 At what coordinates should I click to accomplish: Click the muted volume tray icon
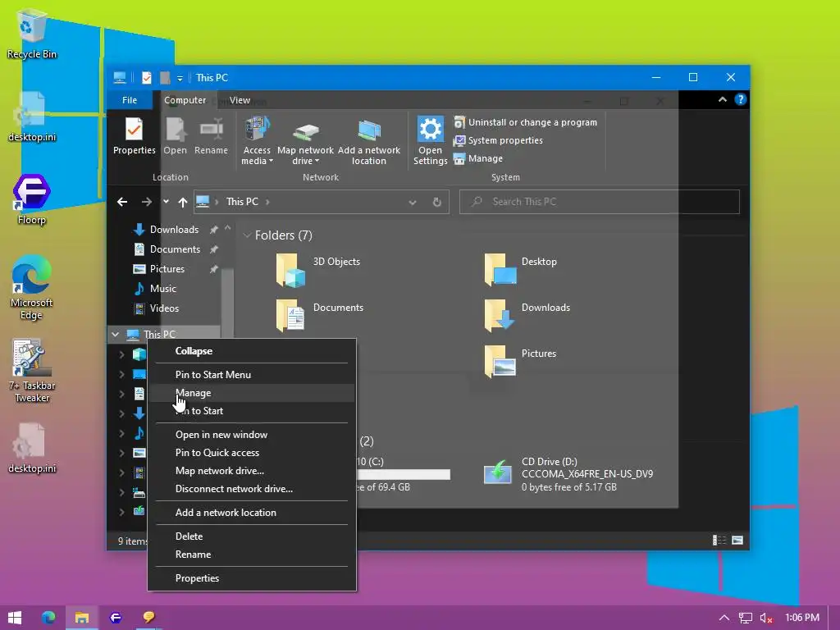point(766,618)
